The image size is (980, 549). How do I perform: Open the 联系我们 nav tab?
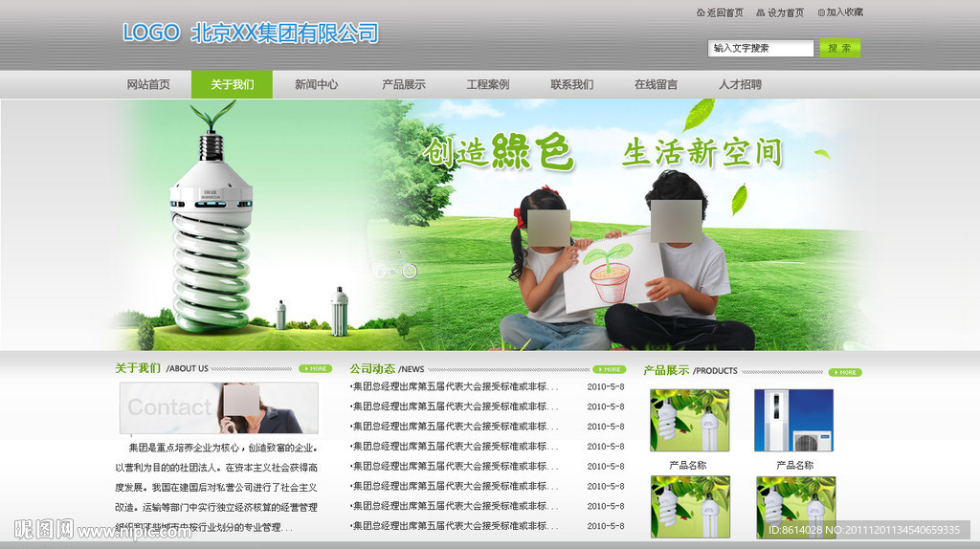[572, 84]
